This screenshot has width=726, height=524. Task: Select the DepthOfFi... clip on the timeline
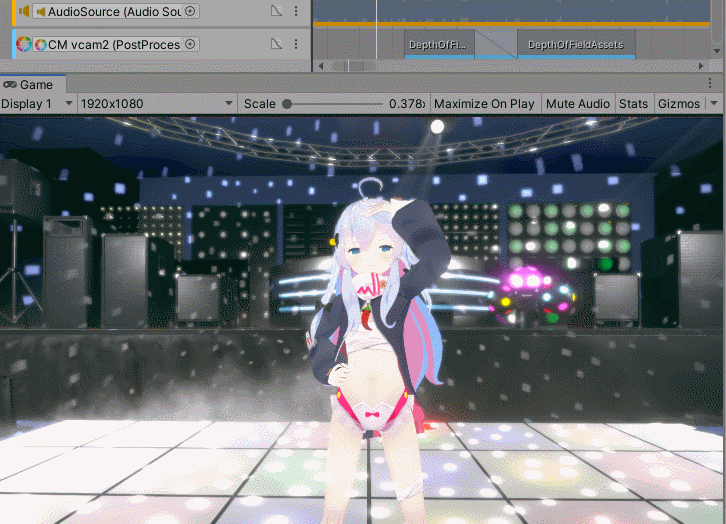(x=439, y=44)
